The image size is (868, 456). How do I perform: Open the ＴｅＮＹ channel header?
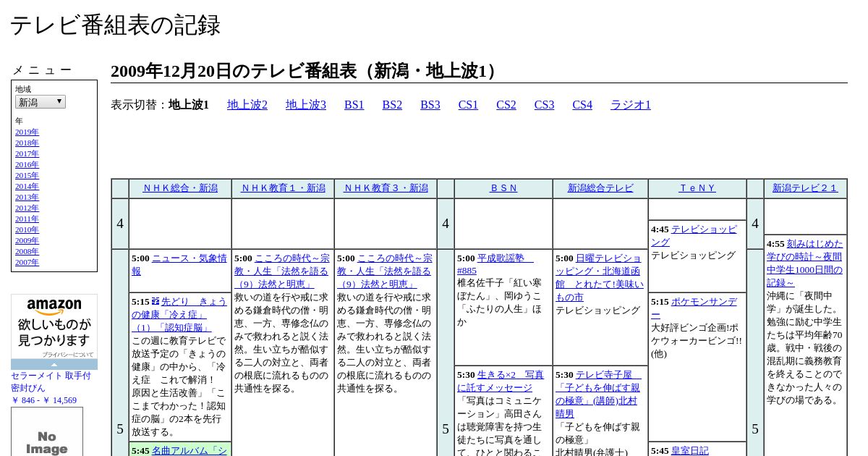click(697, 188)
